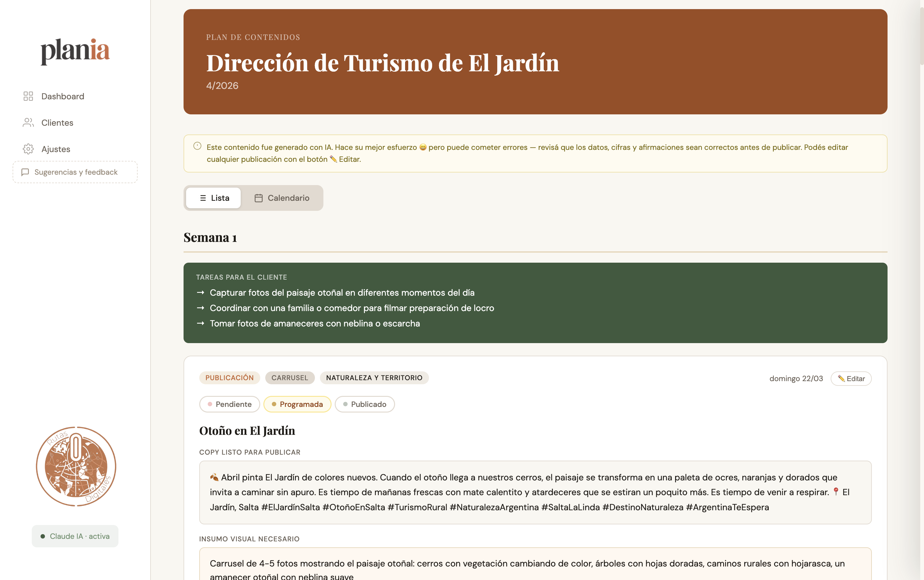Click the speech bubble icon beside Sugerencias y feedback
This screenshot has height=580, width=924.
[25, 172]
